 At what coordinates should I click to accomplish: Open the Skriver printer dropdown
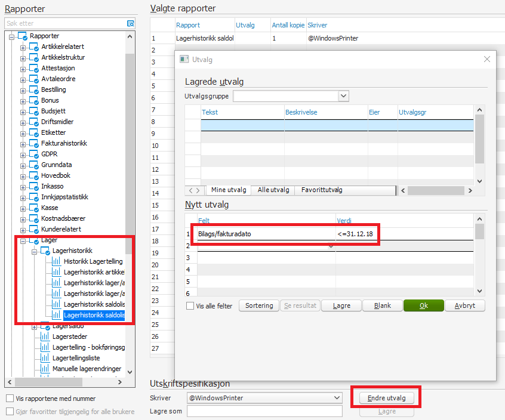(x=337, y=398)
